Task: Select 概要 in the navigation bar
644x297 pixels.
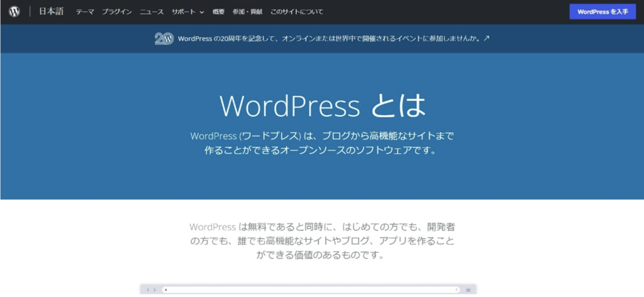Action: point(218,12)
